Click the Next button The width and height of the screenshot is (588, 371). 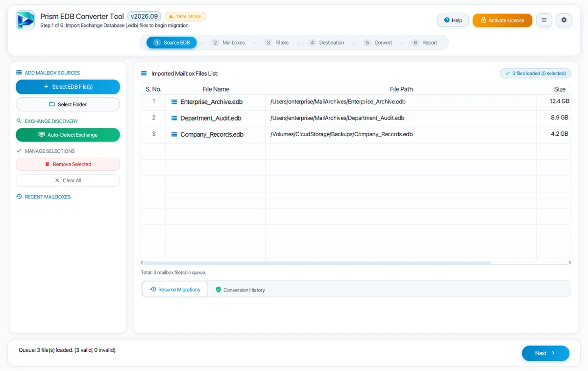coord(545,353)
